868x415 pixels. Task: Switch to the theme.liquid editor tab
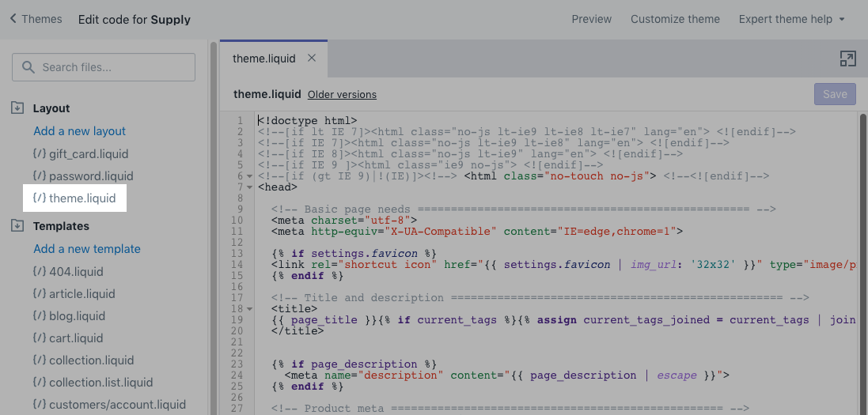pos(263,58)
